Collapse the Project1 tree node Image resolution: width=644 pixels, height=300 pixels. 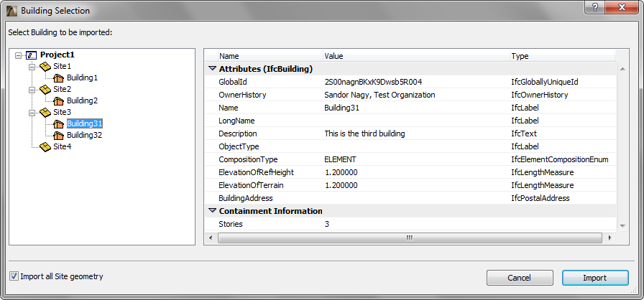tap(18, 55)
